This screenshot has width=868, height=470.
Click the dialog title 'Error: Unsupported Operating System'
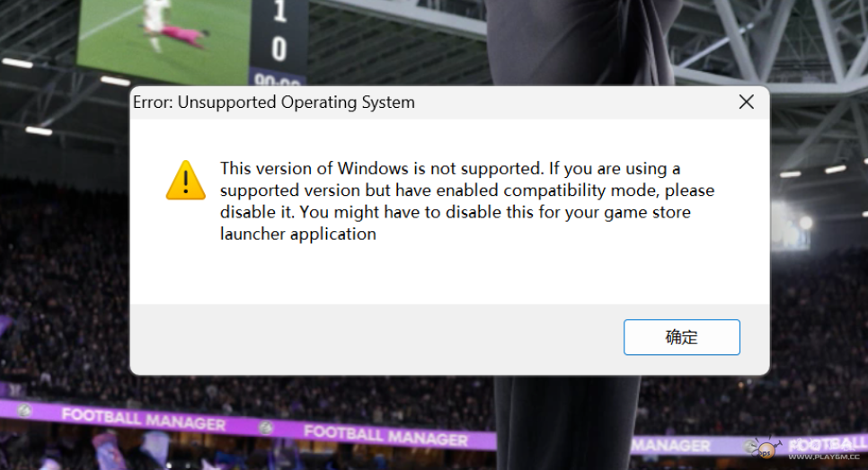click(274, 102)
